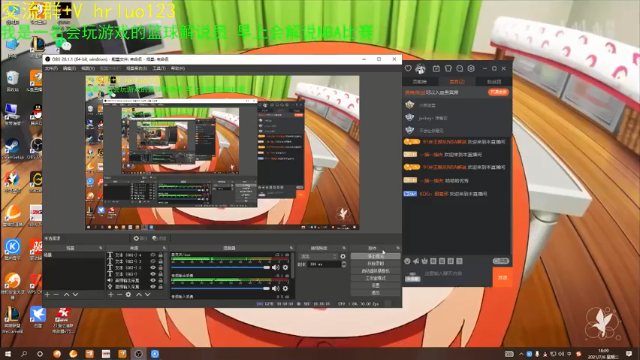Mute the first audio mixer channel speaker

pyautogui.click(x=276, y=267)
